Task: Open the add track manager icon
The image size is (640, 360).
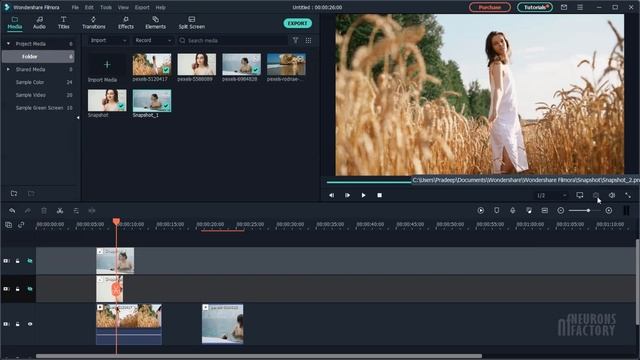Action: 8,225
